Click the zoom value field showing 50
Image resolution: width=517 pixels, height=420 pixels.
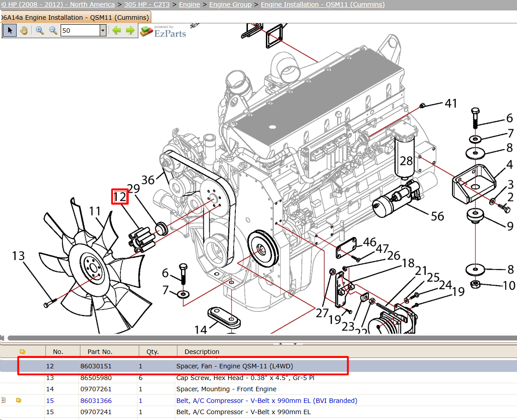(80, 31)
